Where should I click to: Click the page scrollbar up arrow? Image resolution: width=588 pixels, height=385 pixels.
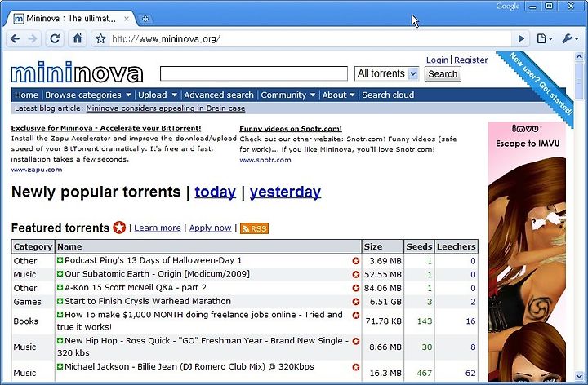(579, 56)
